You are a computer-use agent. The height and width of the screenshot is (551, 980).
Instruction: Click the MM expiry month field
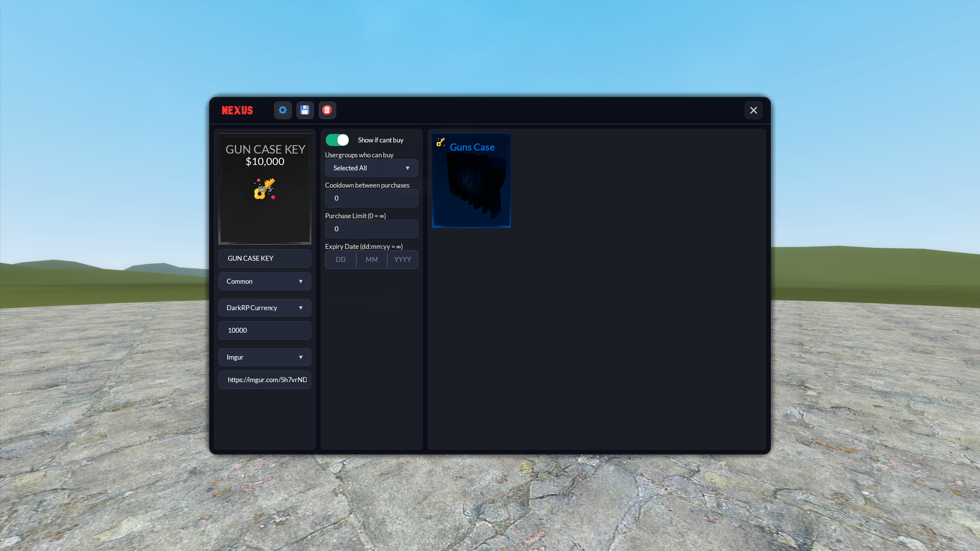pos(371,260)
